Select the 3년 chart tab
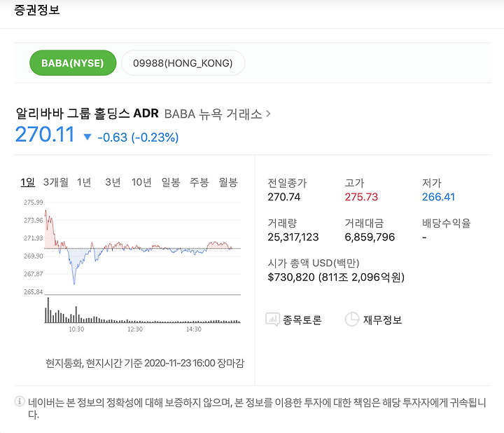504x433 pixels. click(x=113, y=182)
